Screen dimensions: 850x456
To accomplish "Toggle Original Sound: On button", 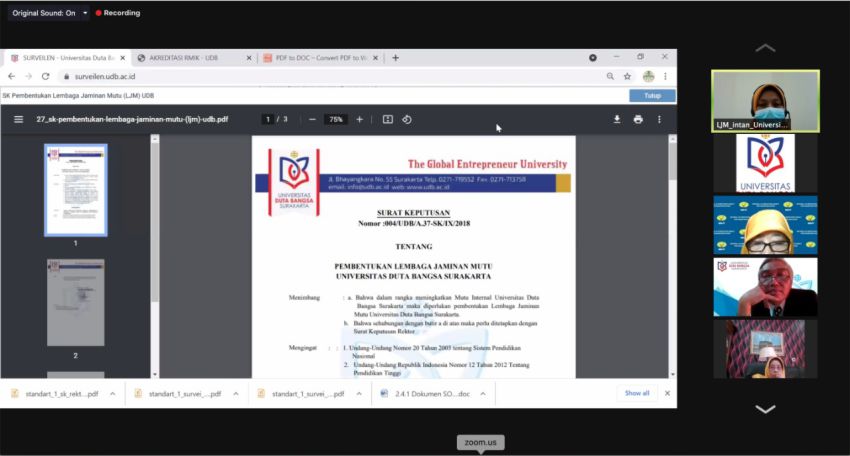I will pos(44,13).
